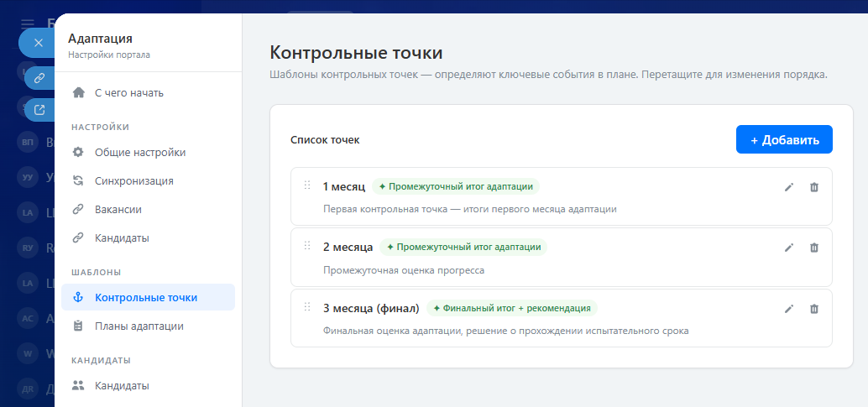The height and width of the screenshot is (407, 868).
Task: Open С чего начать section
Action: (x=148, y=92)
